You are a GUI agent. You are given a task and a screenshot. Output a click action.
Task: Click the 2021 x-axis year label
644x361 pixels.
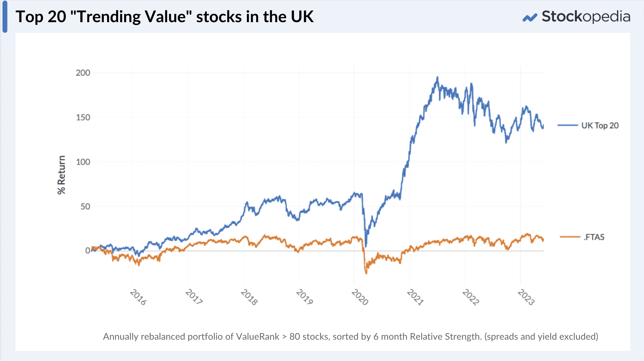tap(415, 297)
